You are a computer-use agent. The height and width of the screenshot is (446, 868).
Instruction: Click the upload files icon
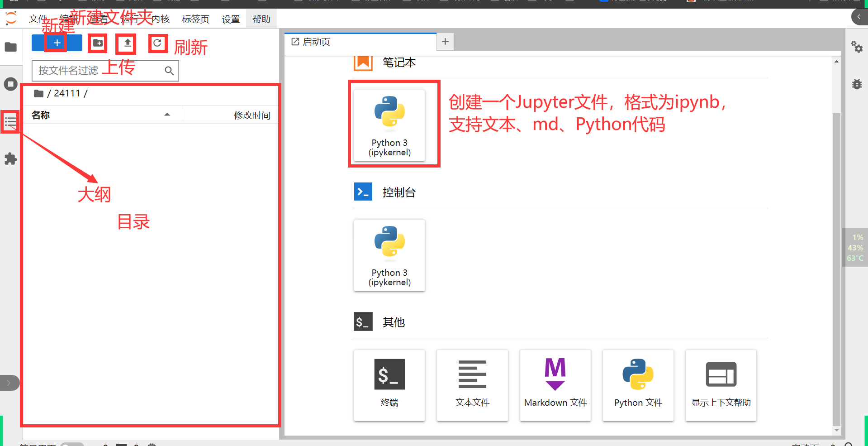[x=128, y=43]
